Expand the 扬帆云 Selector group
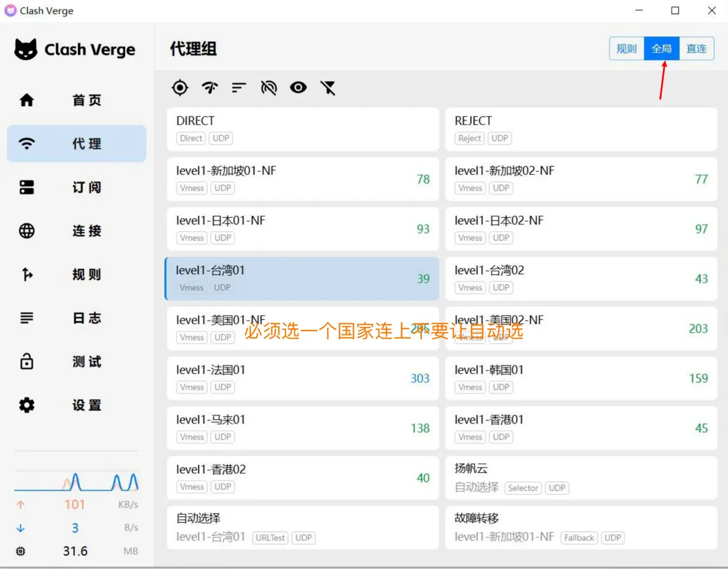 click(581, 477)
